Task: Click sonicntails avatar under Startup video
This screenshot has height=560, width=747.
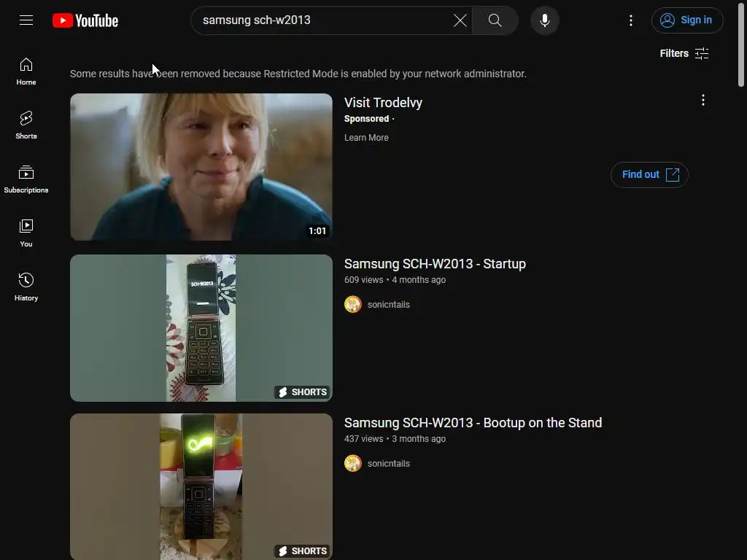Action: [x=353, y=304]
